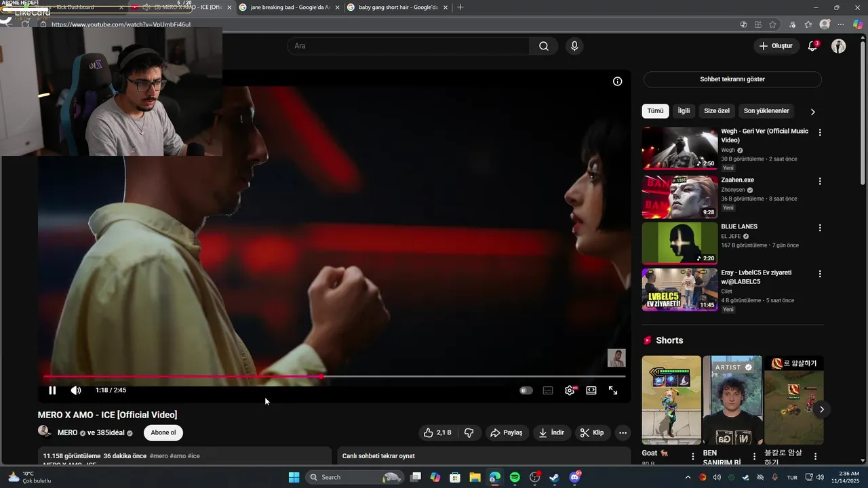Select the İlgili filter chip
This screenshot has width=868, height=488.
tap(684, 111)
